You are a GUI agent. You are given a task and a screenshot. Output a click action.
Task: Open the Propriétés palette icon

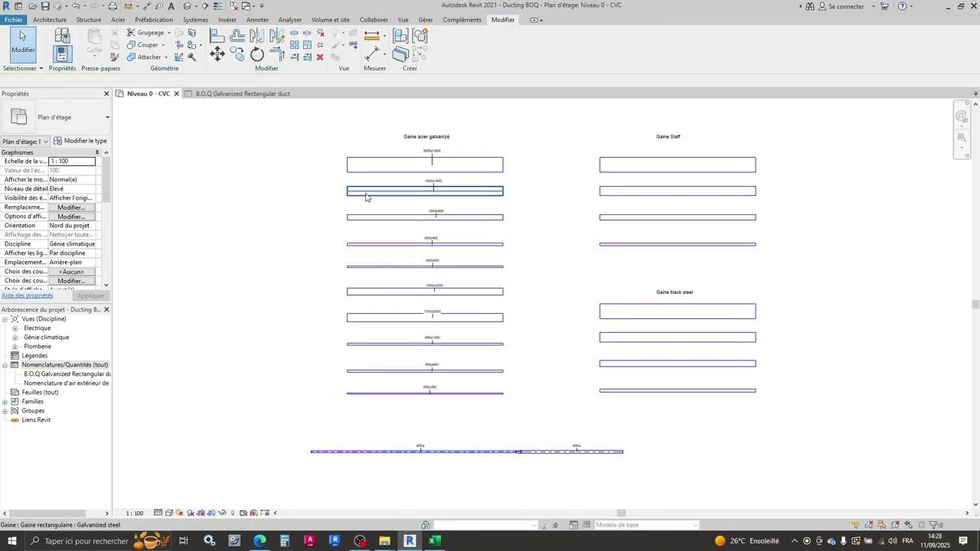[x=62, y=54]
